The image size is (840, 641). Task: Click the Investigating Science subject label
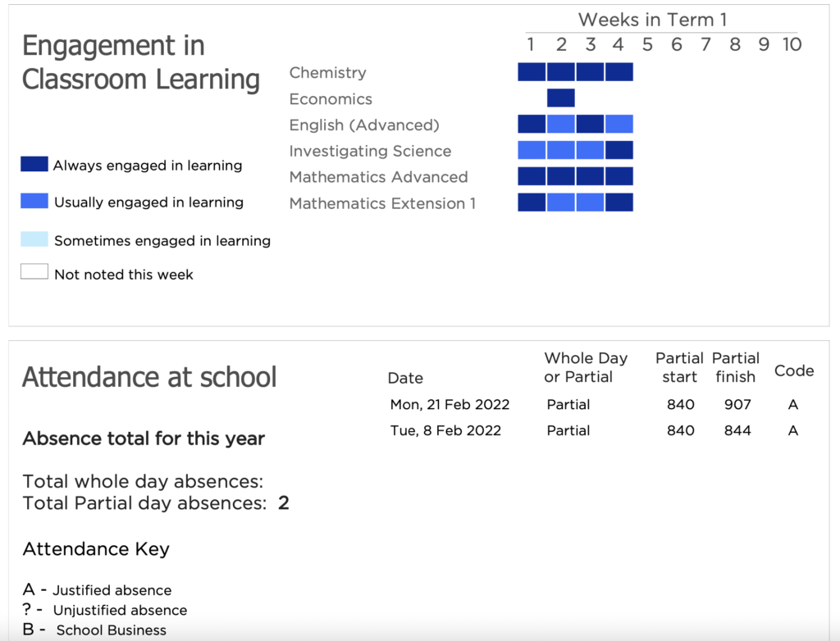pyautogui.click(x=370, y=152)
